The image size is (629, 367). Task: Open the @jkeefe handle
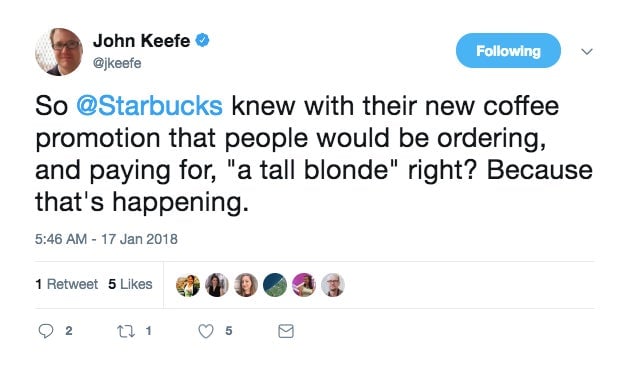click(117, 63)
